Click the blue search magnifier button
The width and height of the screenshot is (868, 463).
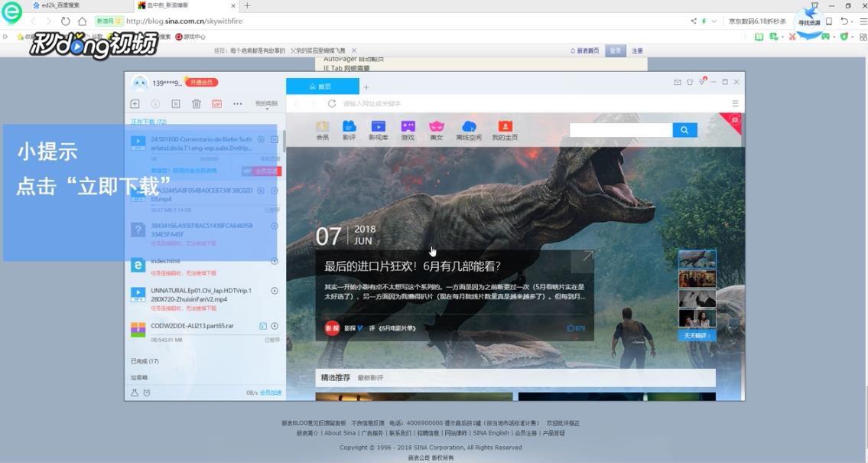[684, 130]
